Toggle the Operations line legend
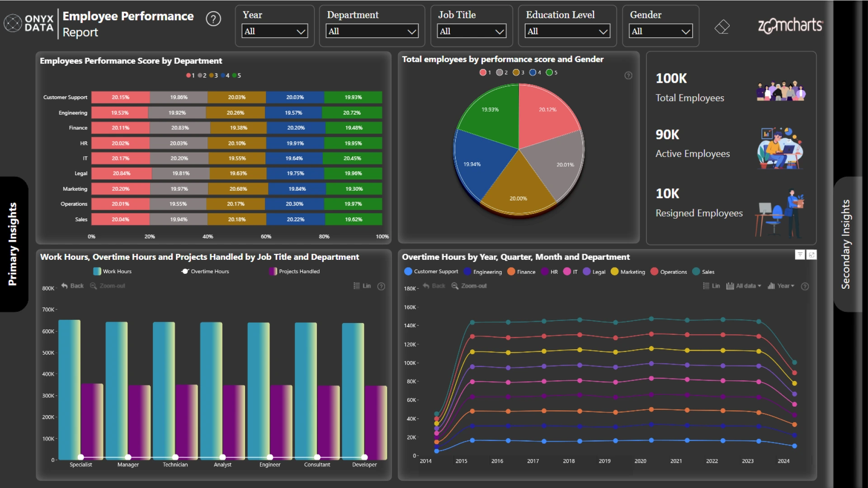The image size is (868, 488). tap(668, 272)
